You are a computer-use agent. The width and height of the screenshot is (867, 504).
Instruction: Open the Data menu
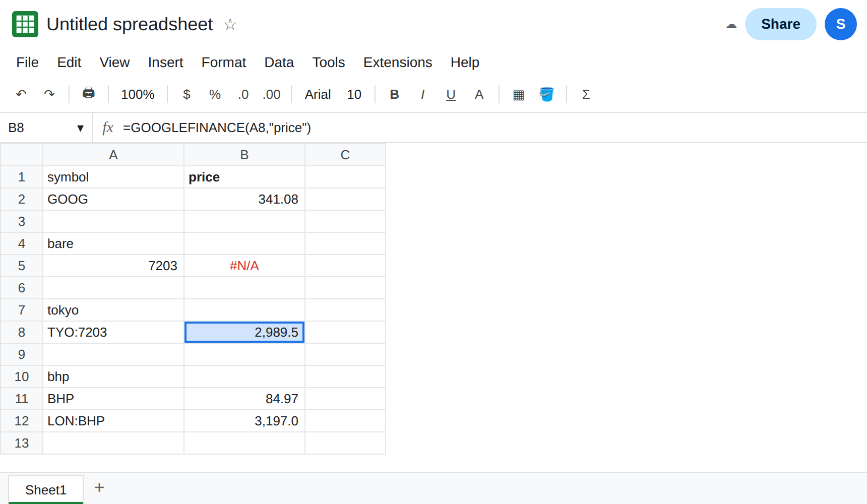pyautogui.click(x=279, y=62)
